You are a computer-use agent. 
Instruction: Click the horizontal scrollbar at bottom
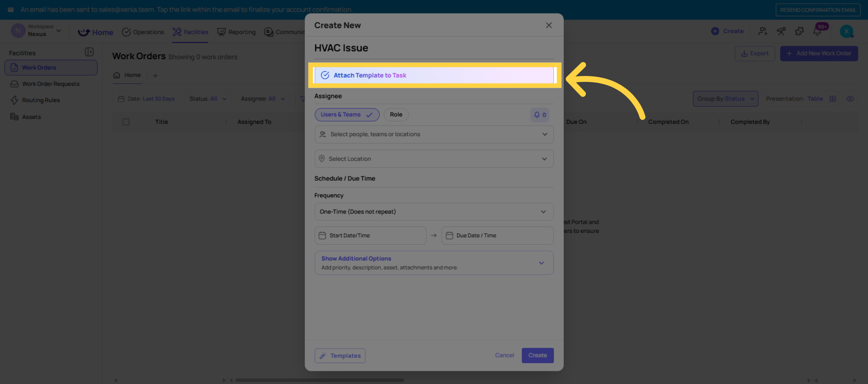[x=320, y=380]
